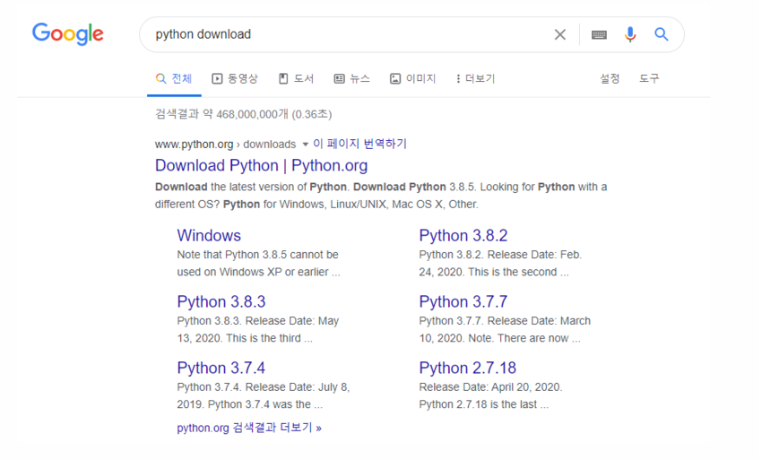Switch to the 도서 tab
The height and width of the screenshot is (460, 759).
pyautogui.click(x=296, y=78)
